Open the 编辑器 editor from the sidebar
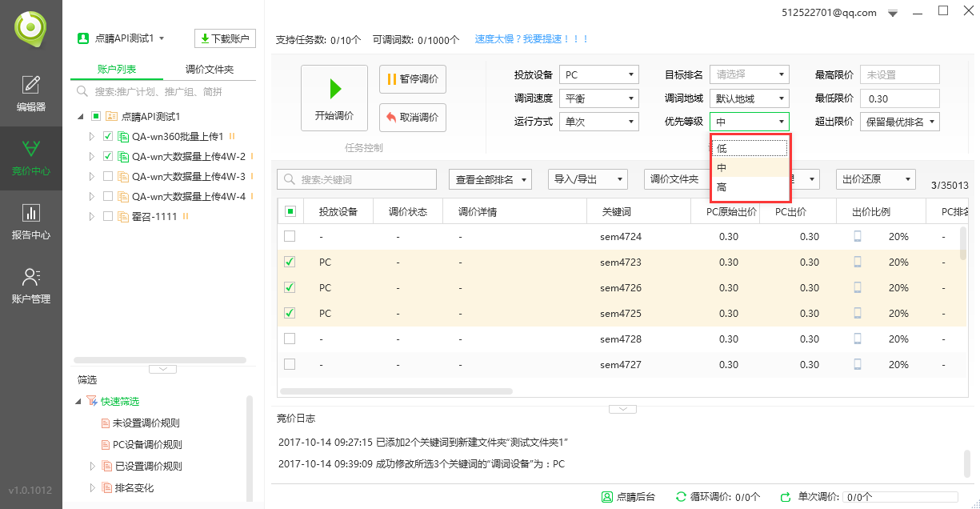Screen dimensions: 980x509 coord(31,93)
